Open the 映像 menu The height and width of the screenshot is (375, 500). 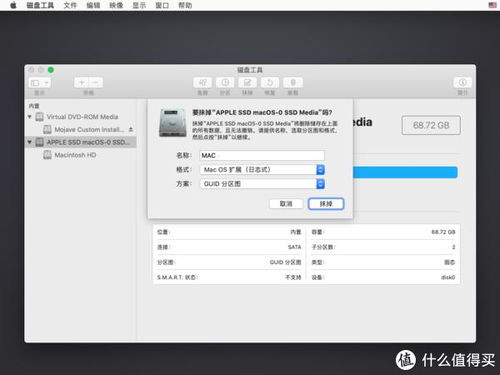coord(116,5)
